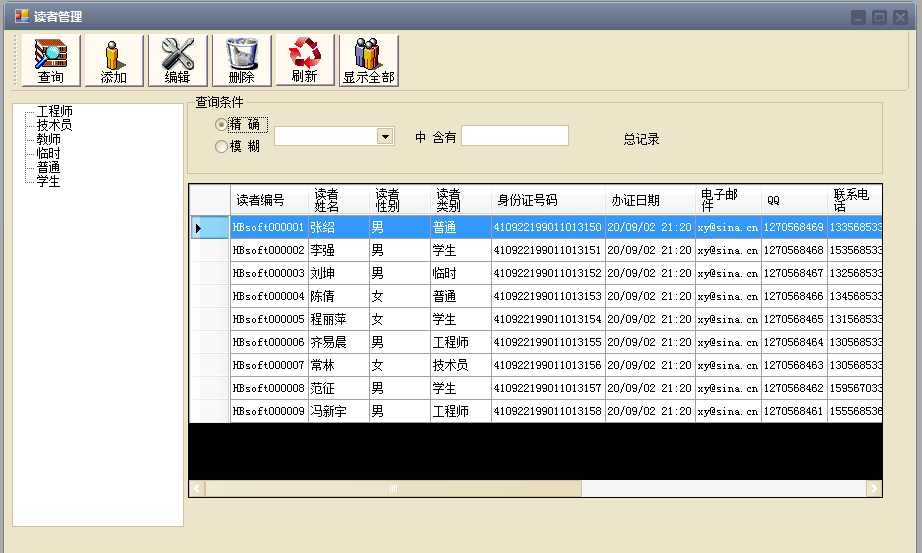Select 工程师 in the category tree
This screenshot has width=922, height=553.
tap(55, 111)
